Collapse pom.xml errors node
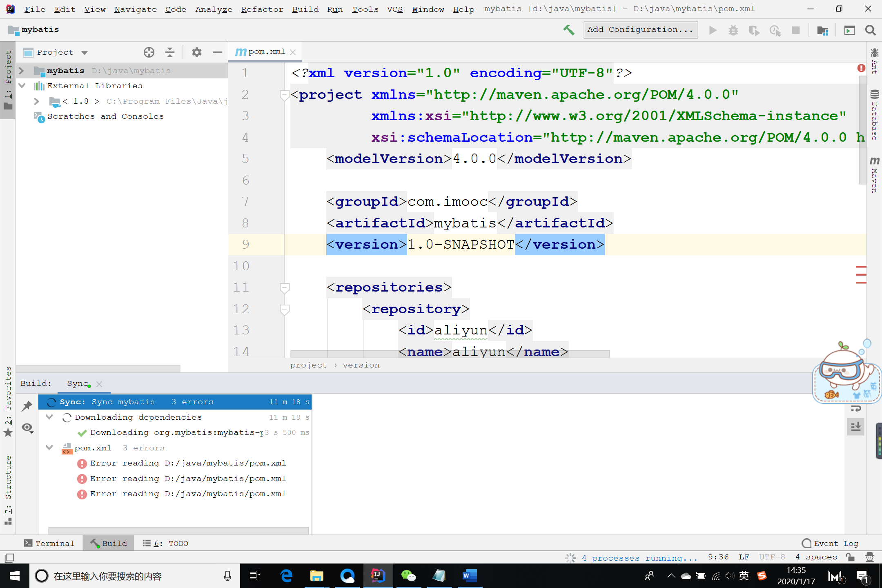Image resolution: width=882 pixels, height=588 pixels. click(x=49, y=448)
